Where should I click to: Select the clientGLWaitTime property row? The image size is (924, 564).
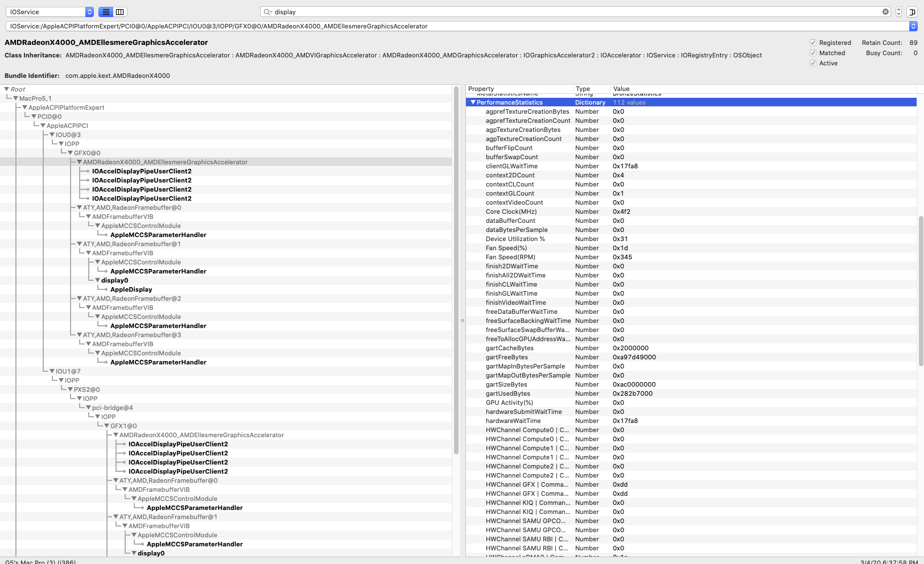click(x=691, y=166)
